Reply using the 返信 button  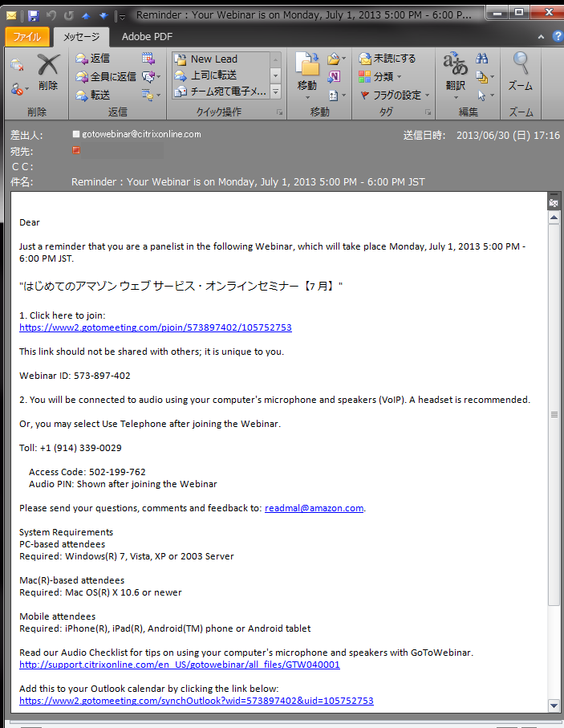(93, 58)
